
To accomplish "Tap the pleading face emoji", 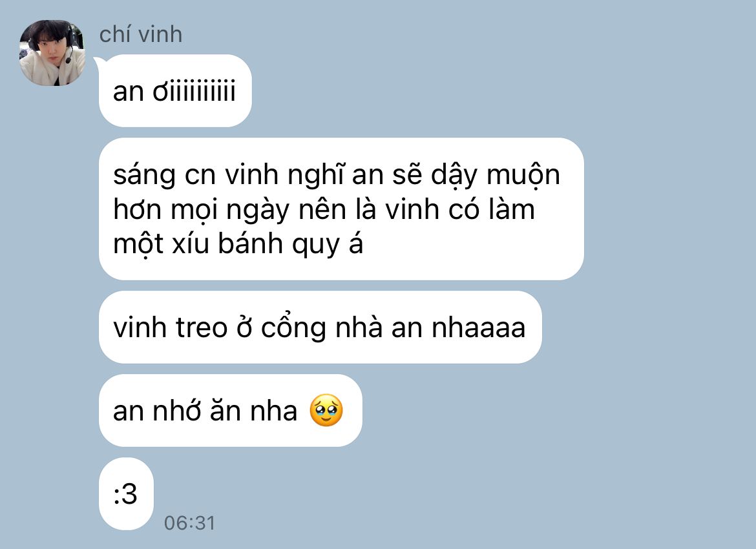I will click(x=326, y=410).
